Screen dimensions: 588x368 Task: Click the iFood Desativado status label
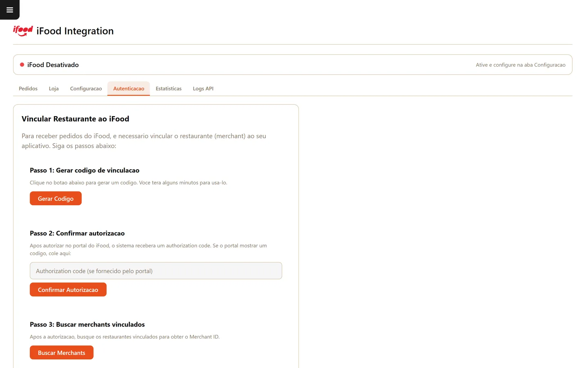tap(53, 65)
